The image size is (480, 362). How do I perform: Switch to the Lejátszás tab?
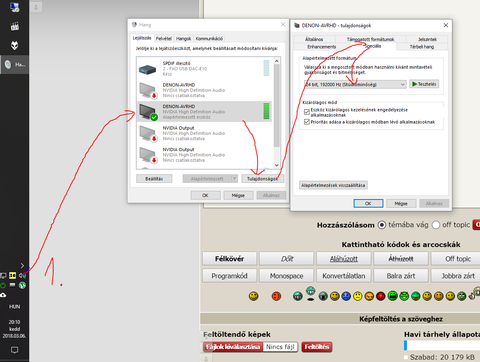click(x=142, y=38)
